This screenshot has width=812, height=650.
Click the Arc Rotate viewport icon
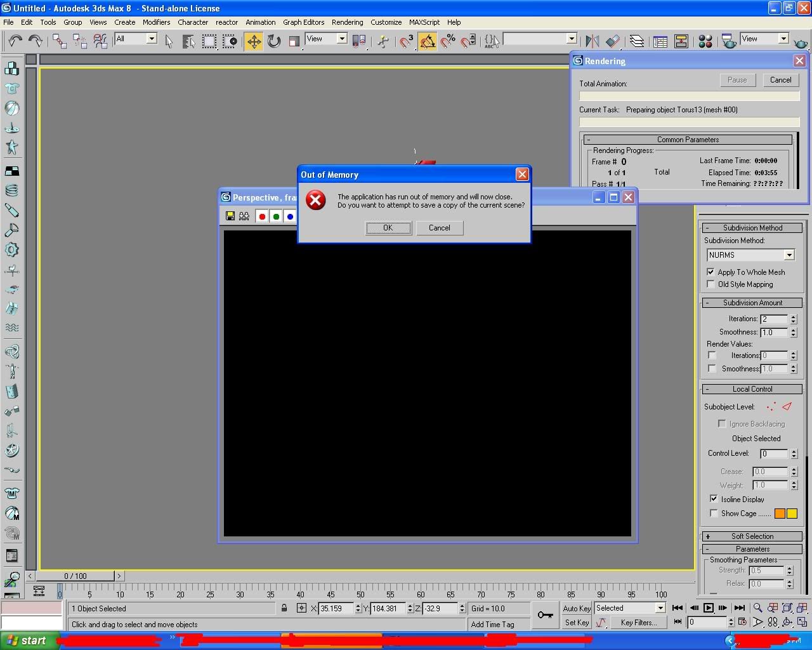click(787, 622)
